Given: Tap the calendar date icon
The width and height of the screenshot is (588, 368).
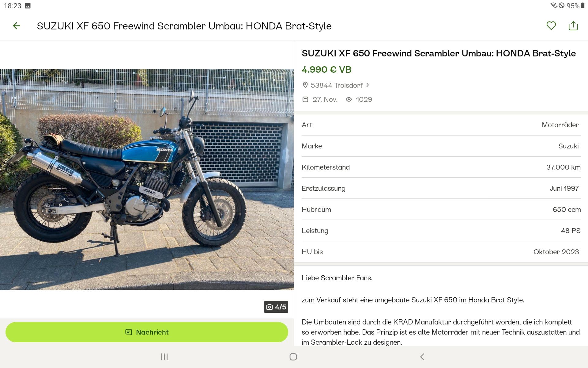Looking at the screenshot, I should point(305,99).
